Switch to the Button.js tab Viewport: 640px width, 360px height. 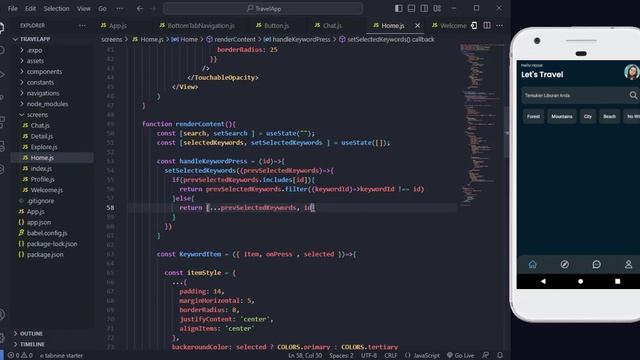coord(272,25)
